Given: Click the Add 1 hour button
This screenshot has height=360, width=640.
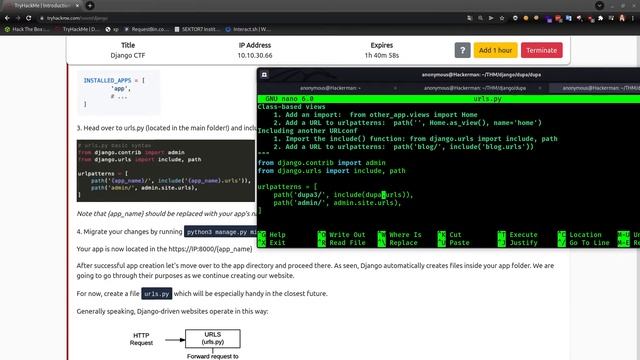Looking at the screenshot, I should tap(496, 50).
